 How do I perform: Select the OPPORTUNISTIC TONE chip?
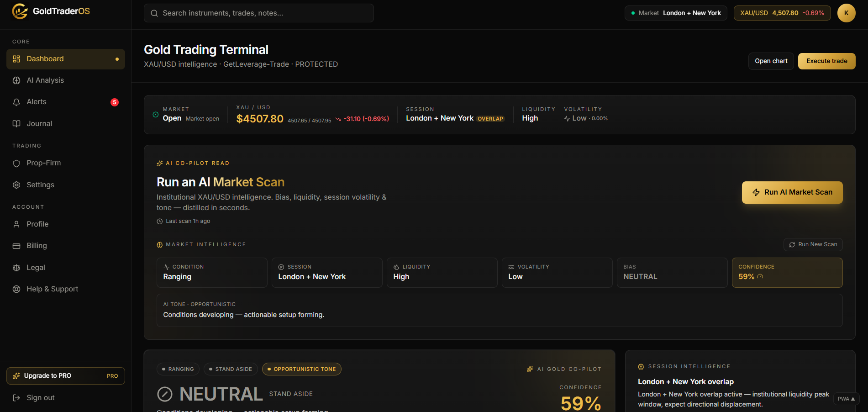pos(302,369)
